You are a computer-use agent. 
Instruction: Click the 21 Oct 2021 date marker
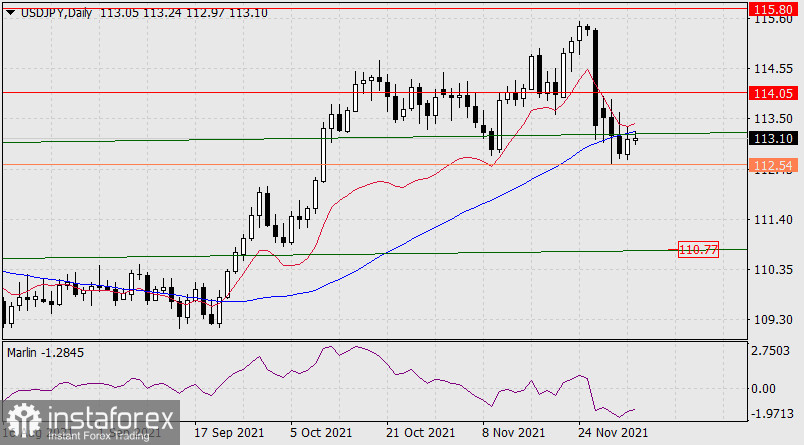pyautogui.click(x=420, y=433)
